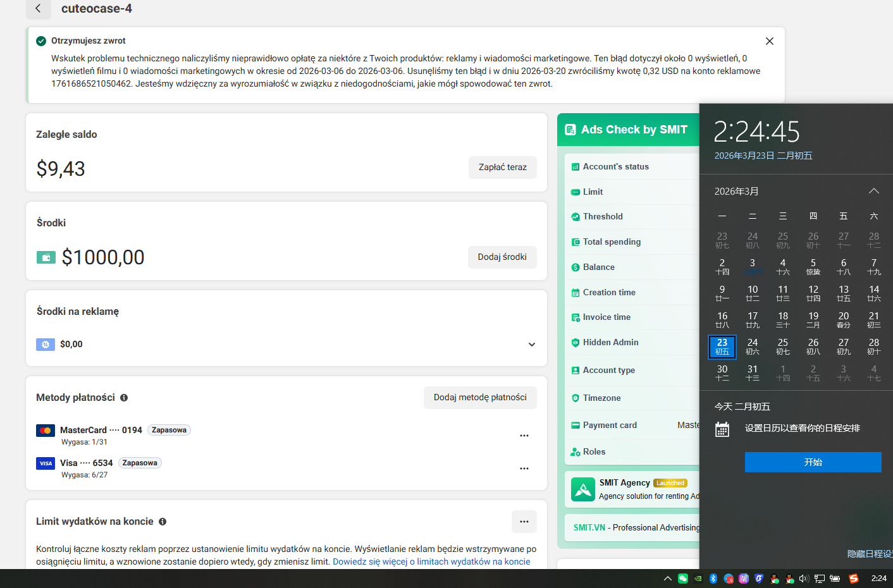The width and height of the screenshot is (893, 588).
Task: Show hidden tray icons using taskbar chevron
Action: click(x=667, y=579)
